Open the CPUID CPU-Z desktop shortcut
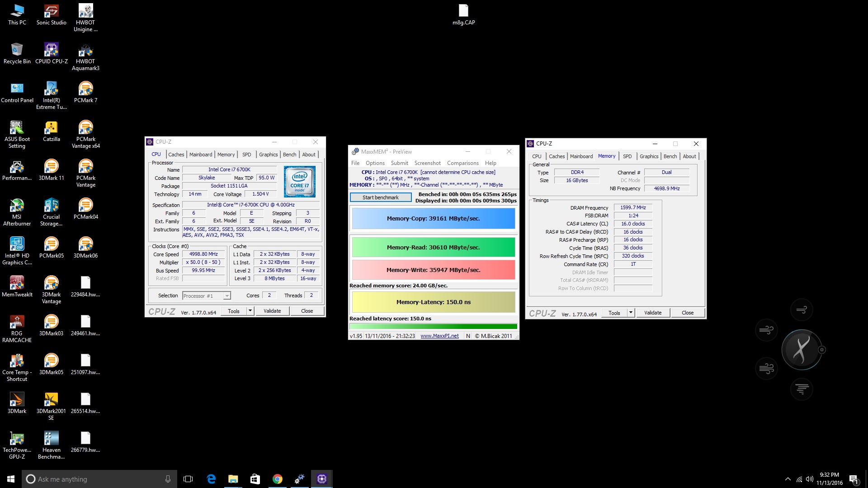The image size is (868, 488). (51, 53)
